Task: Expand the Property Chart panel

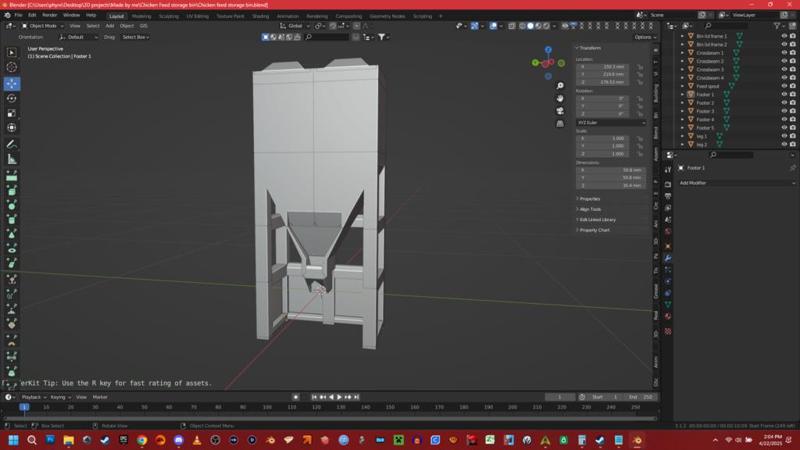Action: pyautogui.click(x=594, y=230)
